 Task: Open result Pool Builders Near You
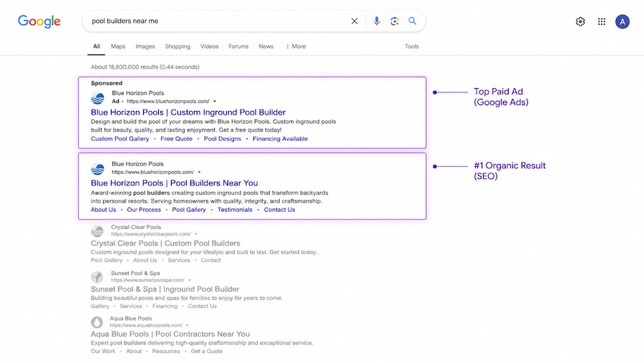coord(174,183)
